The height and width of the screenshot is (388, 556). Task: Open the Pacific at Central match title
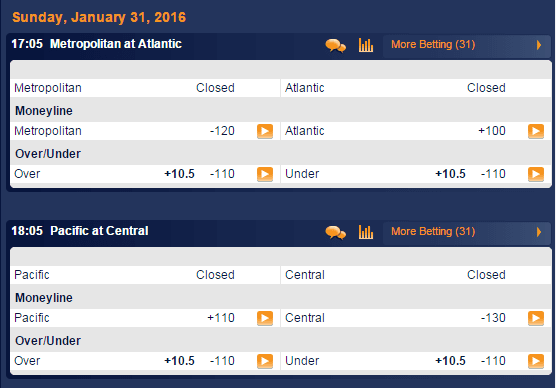(x=99, y=231)
